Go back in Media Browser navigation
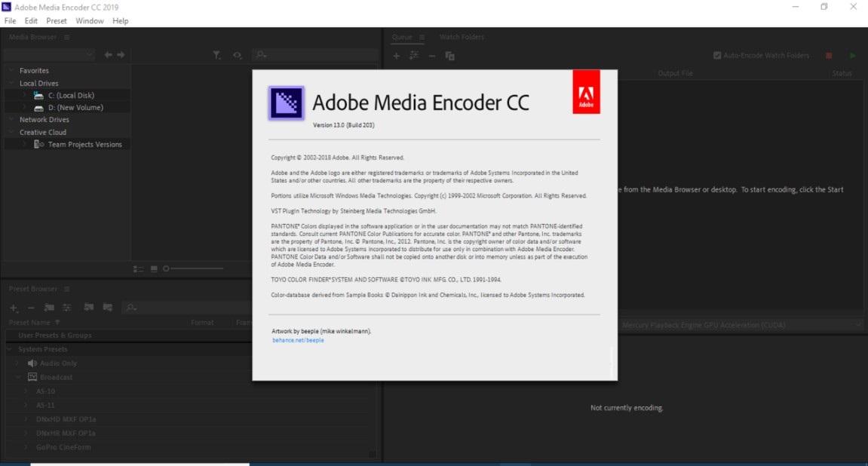The width and height of the screenshot is (868, 466). [108, 55]
